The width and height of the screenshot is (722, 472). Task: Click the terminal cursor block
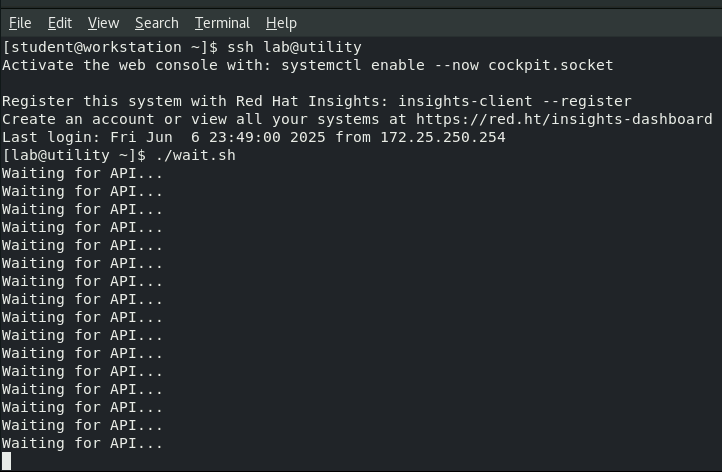(x=7, y=461)
